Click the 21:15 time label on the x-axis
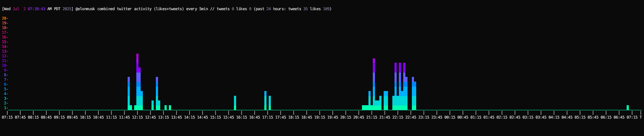 point(372,117)
